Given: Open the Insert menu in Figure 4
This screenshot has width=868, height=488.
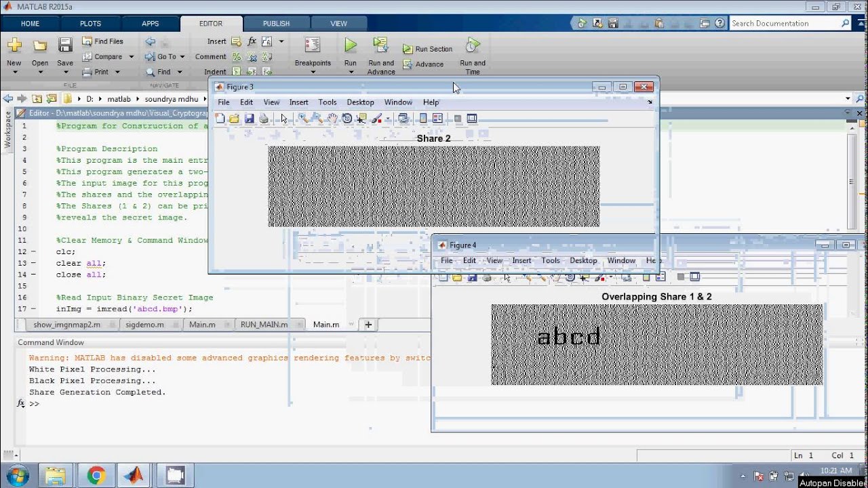Looking at the screenshot, I should coord(521,260).
